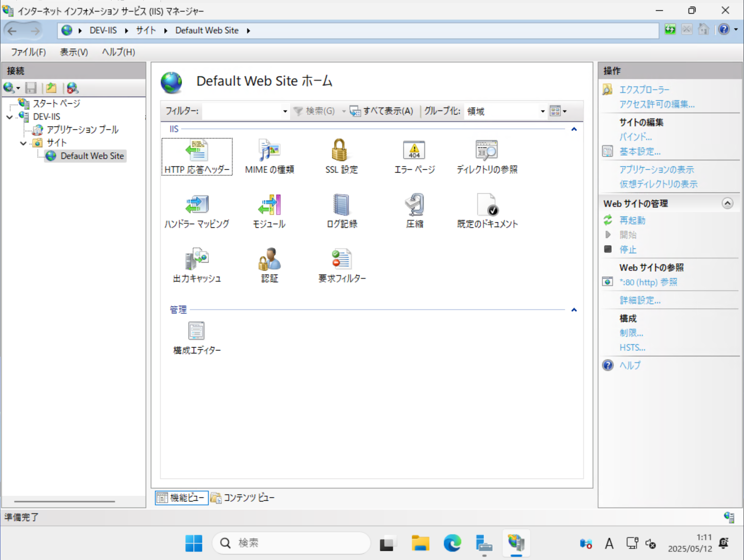
Task: Open 詳細設定... link
Action: pos(640,300)
